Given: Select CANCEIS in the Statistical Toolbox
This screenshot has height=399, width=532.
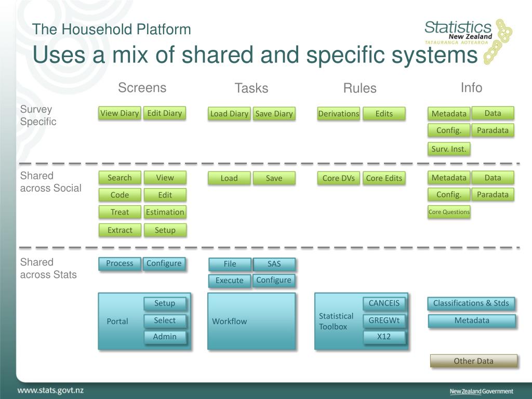Looking at the screenshot, I should pyautogui.click(x=384, y=303).
